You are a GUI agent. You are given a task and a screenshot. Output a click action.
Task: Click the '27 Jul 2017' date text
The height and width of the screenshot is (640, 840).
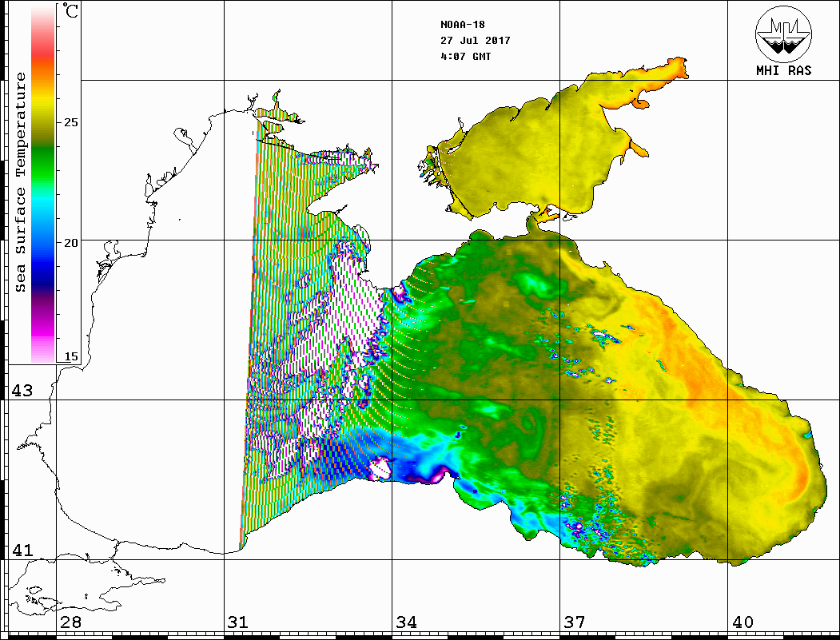point(476,41)
